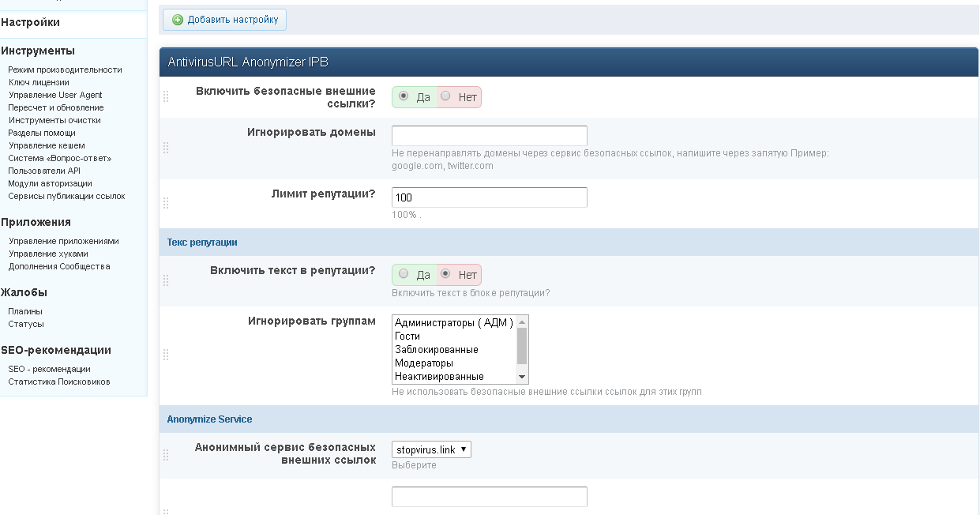Click drag handle beside Анонимный сервис row
The image size is (980, 515).
click(x=166, y=455)
